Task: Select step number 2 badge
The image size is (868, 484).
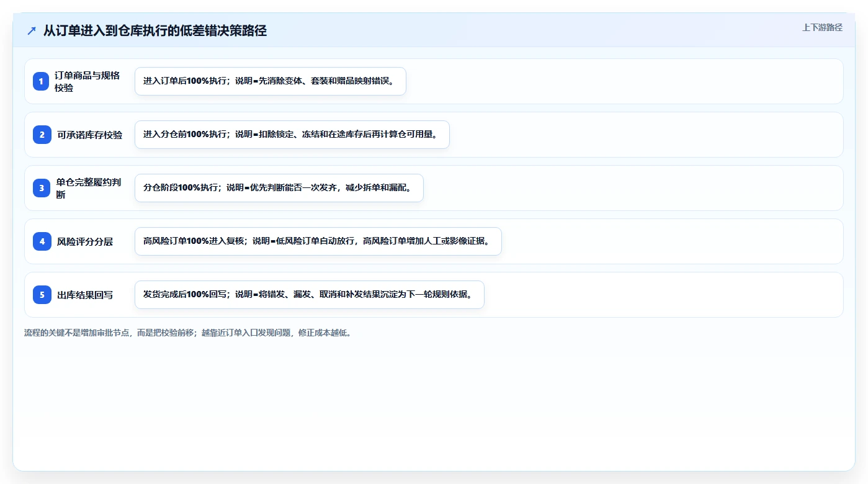Action: click(42, 135)
